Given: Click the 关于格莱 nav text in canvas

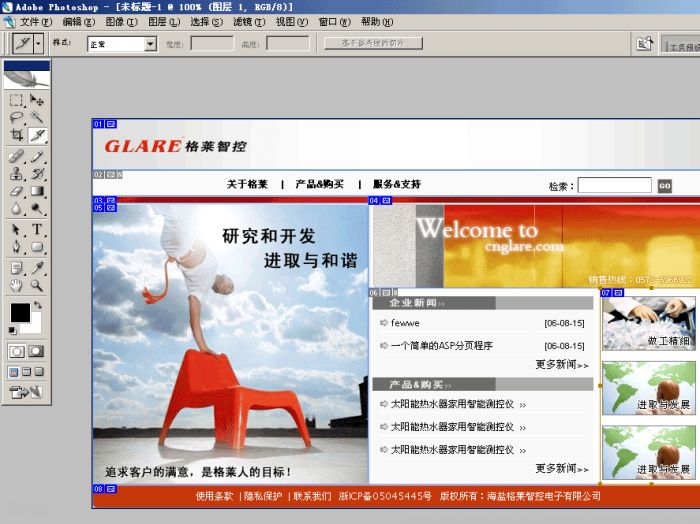Looking at the screenshot, I should pyautogui.click(x=247, y=184).
